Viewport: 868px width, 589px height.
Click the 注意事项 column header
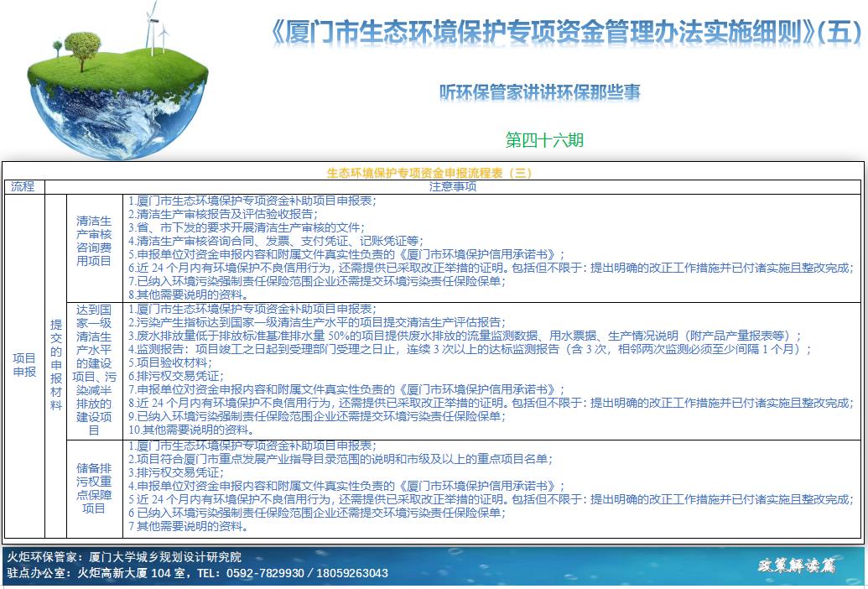[452, 186]
